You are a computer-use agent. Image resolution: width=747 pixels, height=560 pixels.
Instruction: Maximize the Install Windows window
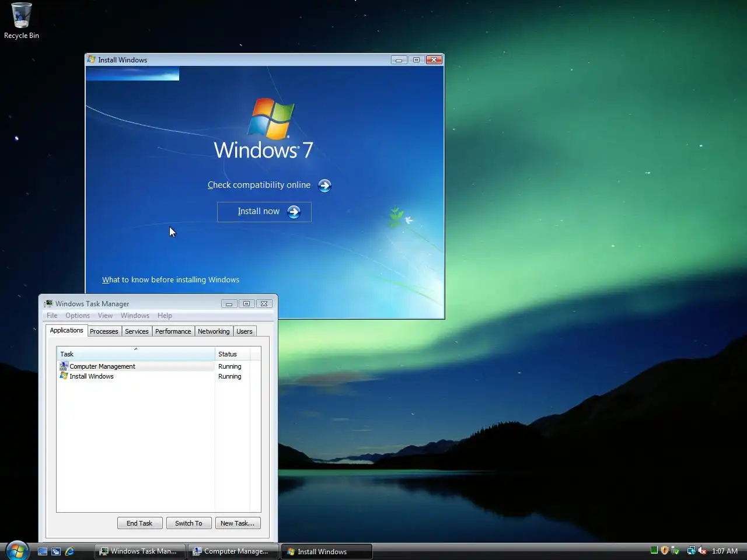(x=416, y=60)
